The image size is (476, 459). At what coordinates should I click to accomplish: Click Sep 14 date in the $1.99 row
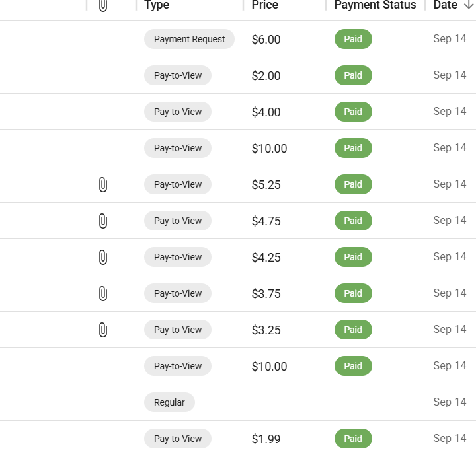450,438
